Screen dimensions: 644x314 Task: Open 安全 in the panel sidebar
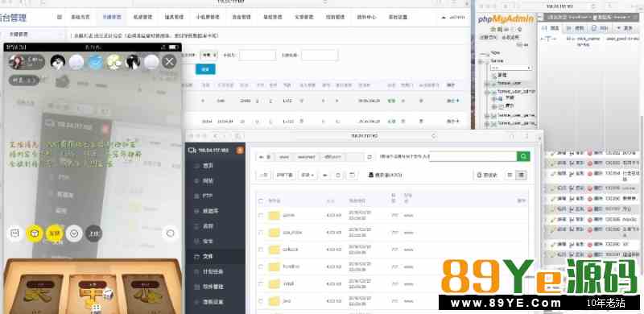pos(208,242)
